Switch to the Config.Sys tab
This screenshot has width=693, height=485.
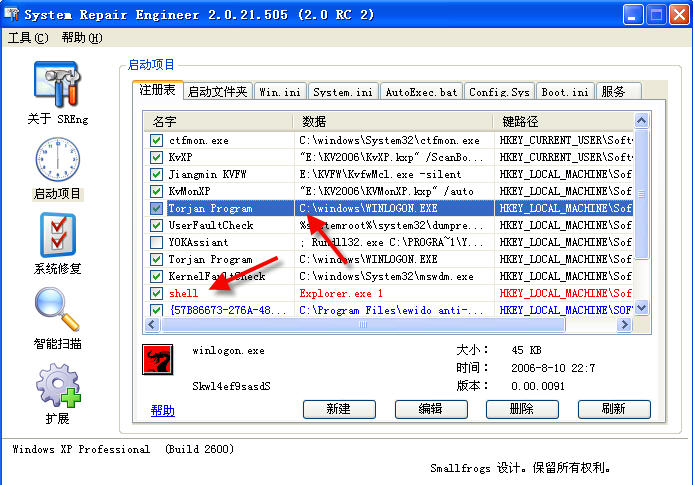[499, 92]
